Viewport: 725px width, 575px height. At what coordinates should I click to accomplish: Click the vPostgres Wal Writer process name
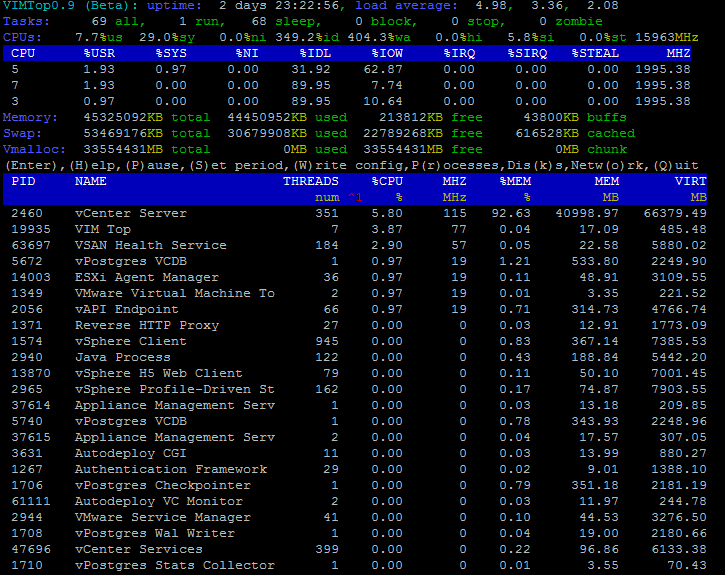click(x=154, y=533)
